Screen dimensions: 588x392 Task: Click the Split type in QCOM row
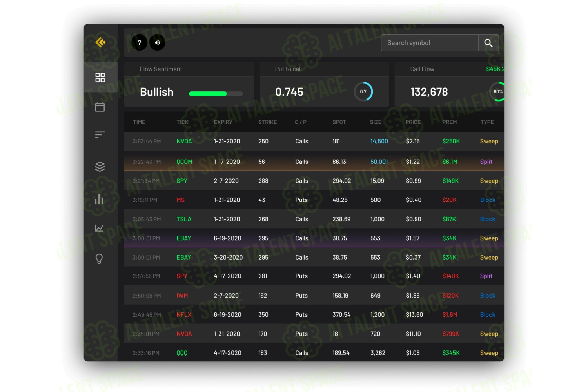click(x=486, y=162)
